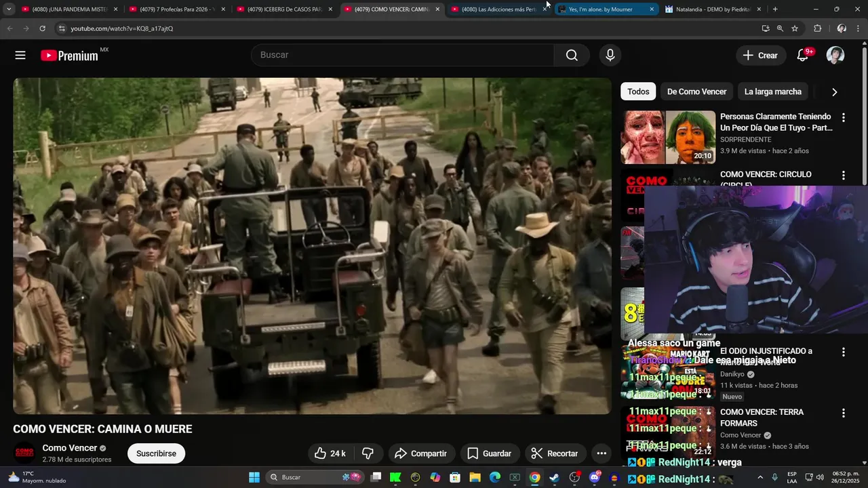This screenshot has height=488, width=868.
Task: Open Steam from the taskbar
Action: tap(555, 477)
